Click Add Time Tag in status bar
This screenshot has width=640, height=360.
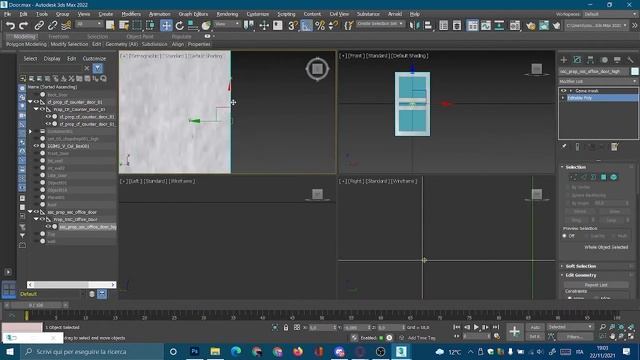coord(422,338)
